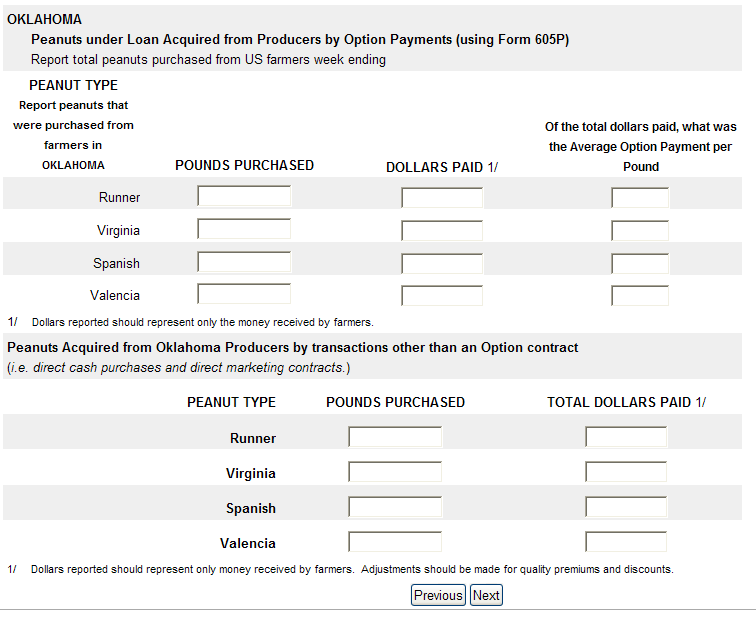
Task: Focus Spanish Total Dollars Paid field
Action: [x=626, y=507]
